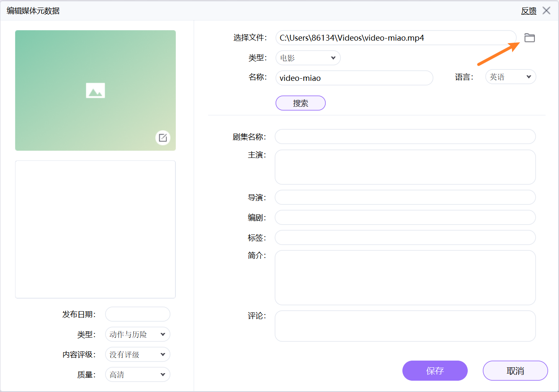559x392 pixels.
Task: Click the 搜索 button
Action: click(x=300, y=103)
